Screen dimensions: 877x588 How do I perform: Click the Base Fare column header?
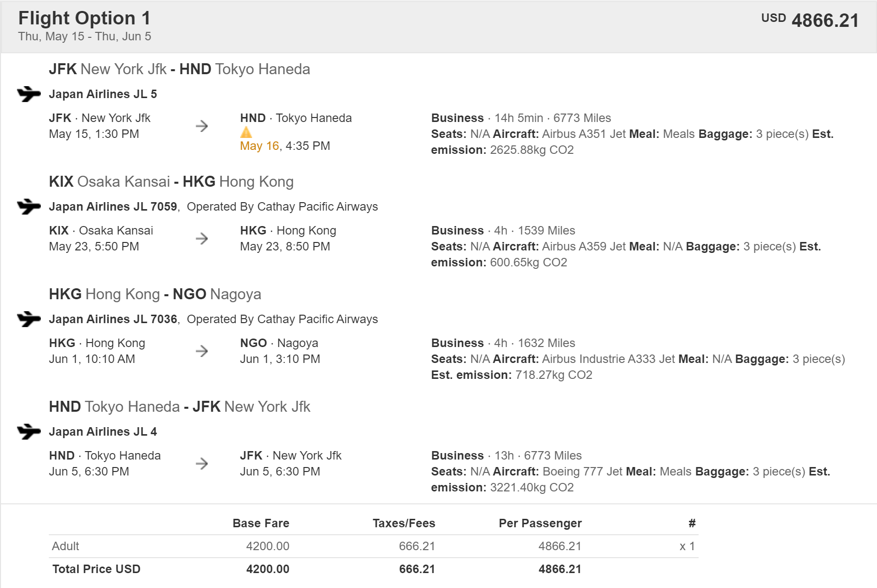coord(261,523)
